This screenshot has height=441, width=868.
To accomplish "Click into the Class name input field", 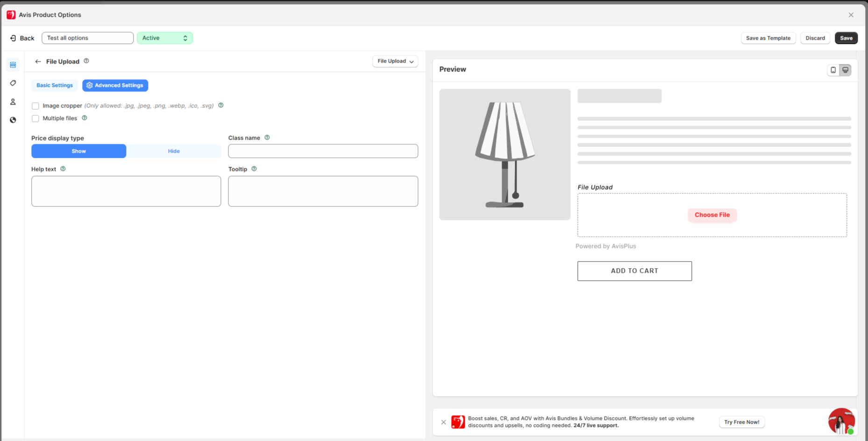I will (323, 151).
